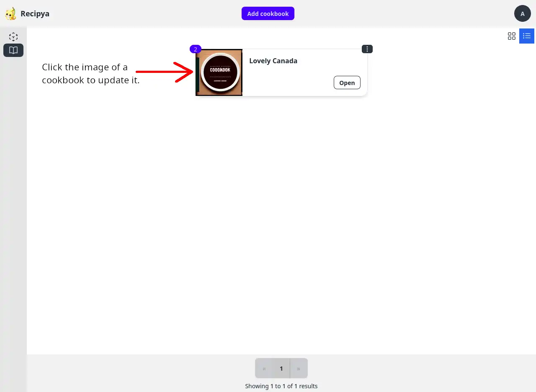
Task: Open the Lovely Canada cookbook
Action: [x=347, y=83]
